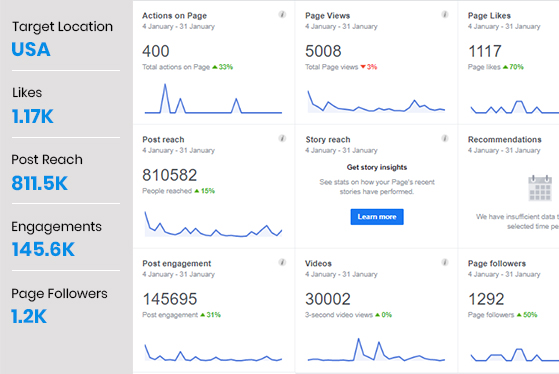Click the info icon on Story reach card

[x=445, y=138]
